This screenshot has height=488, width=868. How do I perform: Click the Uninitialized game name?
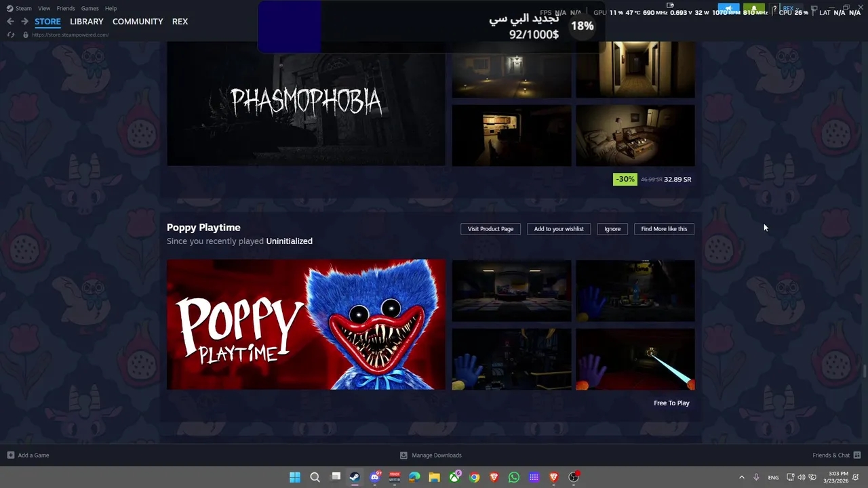[x=289, y=241]
